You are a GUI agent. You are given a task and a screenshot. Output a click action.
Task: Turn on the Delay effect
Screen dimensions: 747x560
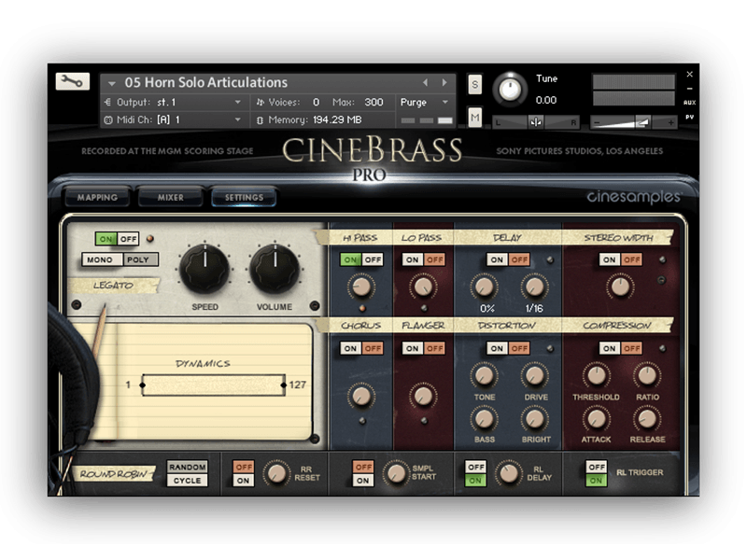(498, 259)
